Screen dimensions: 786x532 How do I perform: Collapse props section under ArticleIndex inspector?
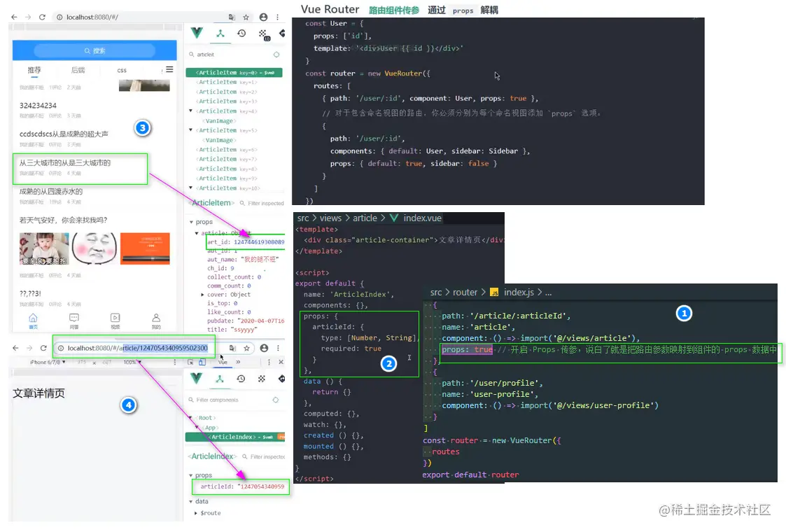tap(191, 475)
